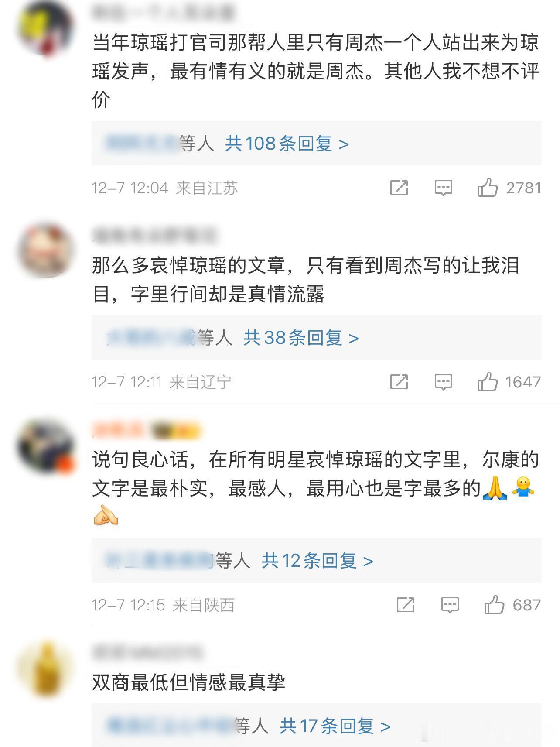
Task: Tap comment text 双商最低但情感最真挚
Action: click(188, 682)
